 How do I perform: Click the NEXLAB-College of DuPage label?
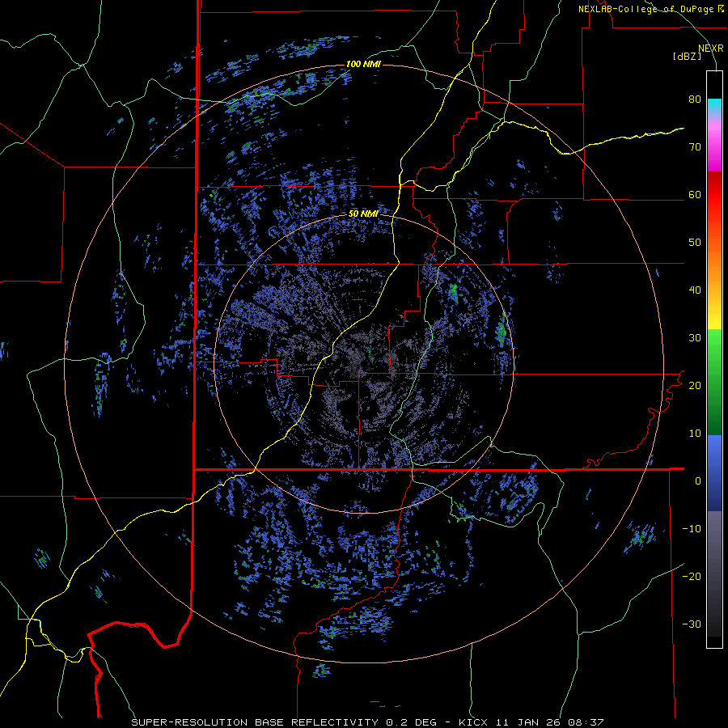pyautogui.click(x=645, y=9)
